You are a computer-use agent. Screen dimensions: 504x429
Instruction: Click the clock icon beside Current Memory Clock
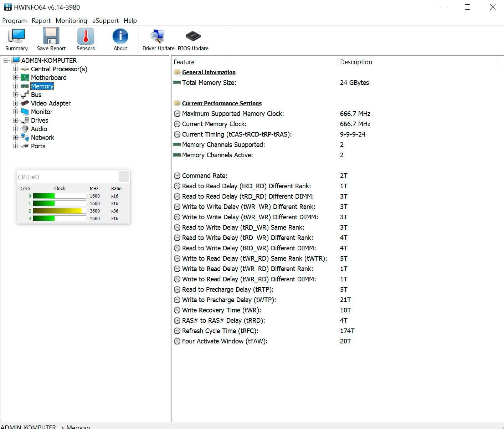click(177, 124)
